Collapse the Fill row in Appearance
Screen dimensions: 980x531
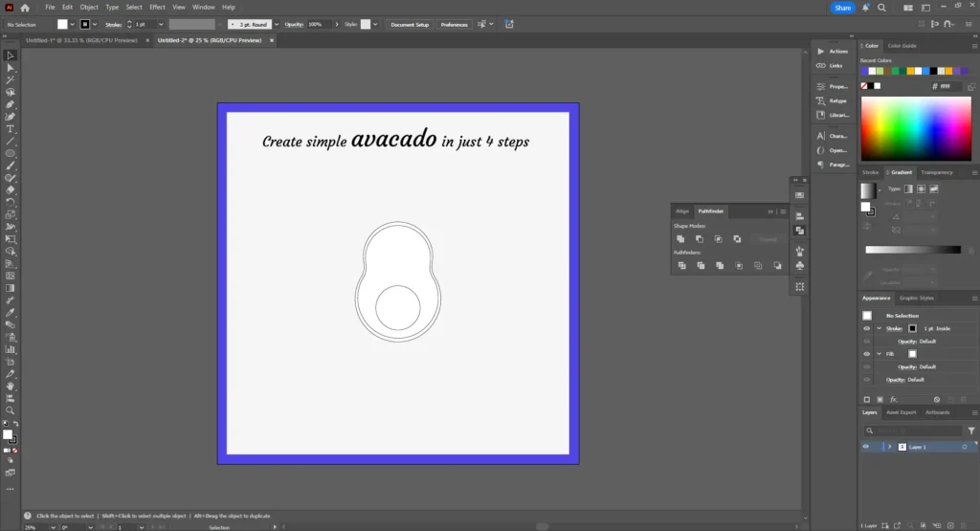pos(880,354)
